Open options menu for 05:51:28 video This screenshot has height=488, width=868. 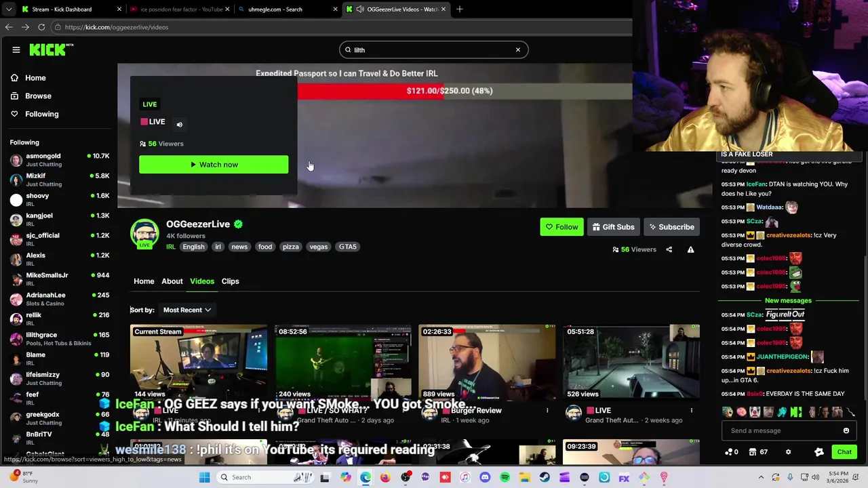[692, 411]
